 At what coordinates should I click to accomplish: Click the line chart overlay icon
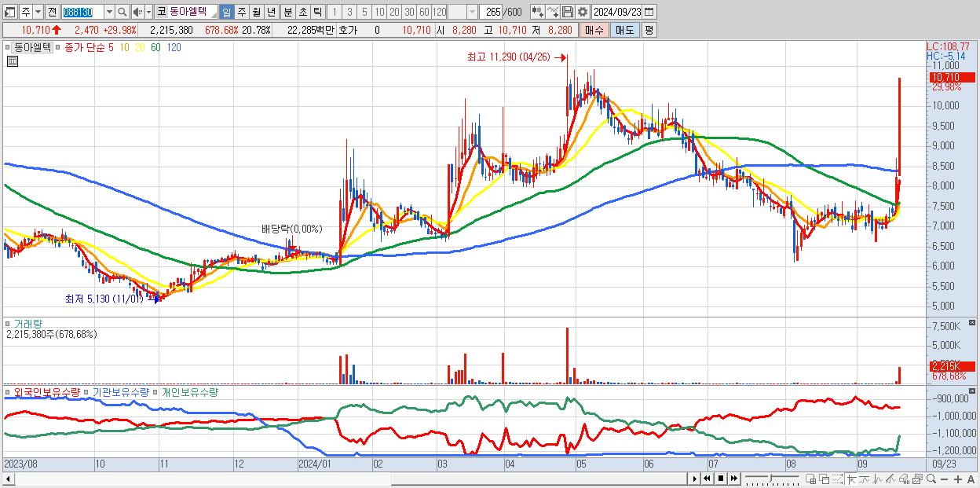[x=552, y=12]
